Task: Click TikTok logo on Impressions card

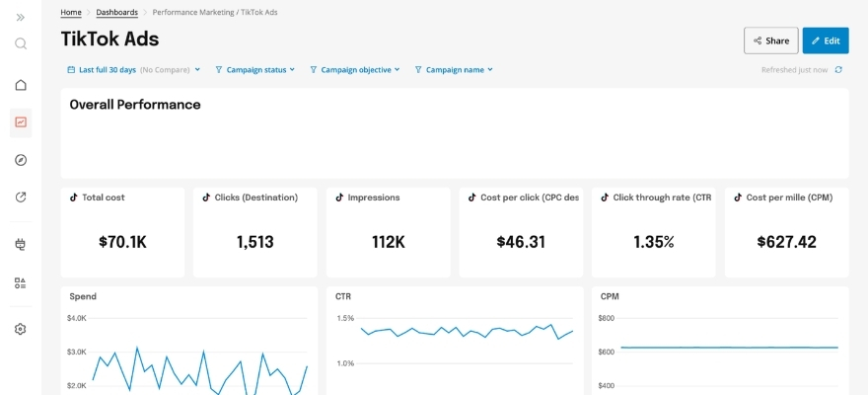Action: tap(338, 197)
